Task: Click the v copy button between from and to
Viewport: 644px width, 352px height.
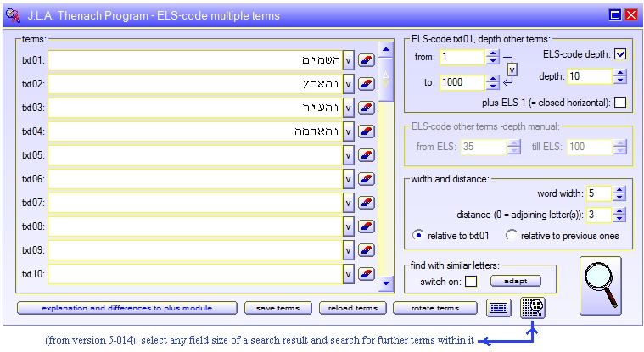Action: (x=512, y=70)
